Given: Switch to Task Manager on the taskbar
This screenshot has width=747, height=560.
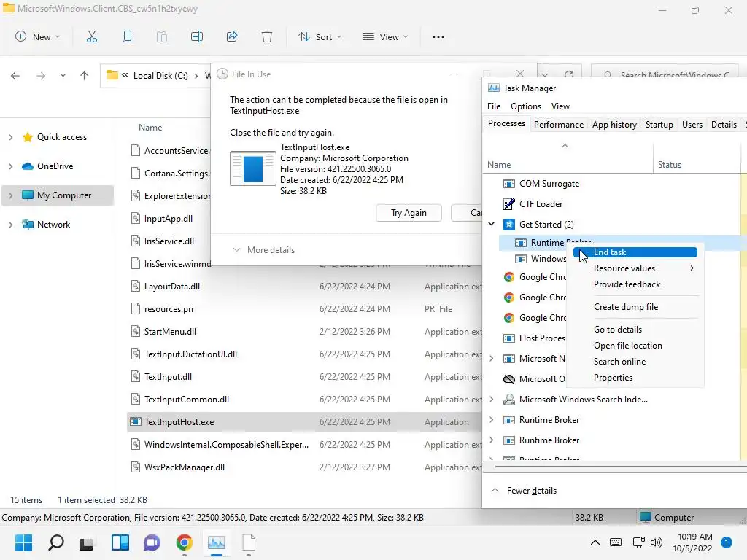Looking at the screenshot, I should click(x=216, y=542).
